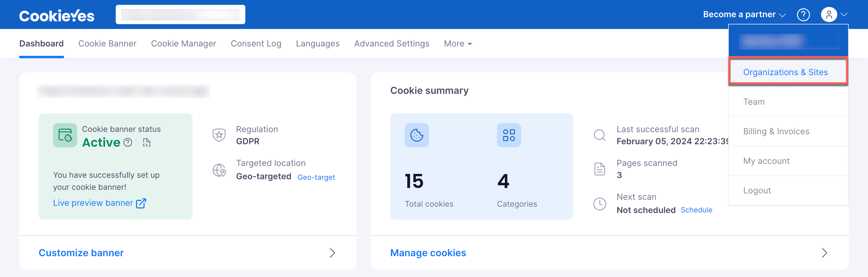The width and height of the screenshot is (868, 277).
Task: Click the Schedule link for next scan
Action: pyautogui.click(x=697, y=210)
